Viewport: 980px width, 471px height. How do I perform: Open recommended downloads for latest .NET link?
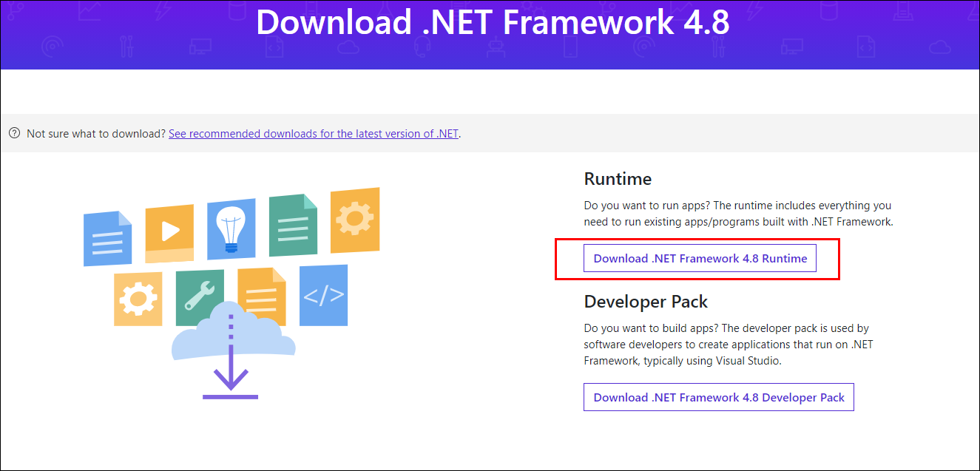pos(314,134)
